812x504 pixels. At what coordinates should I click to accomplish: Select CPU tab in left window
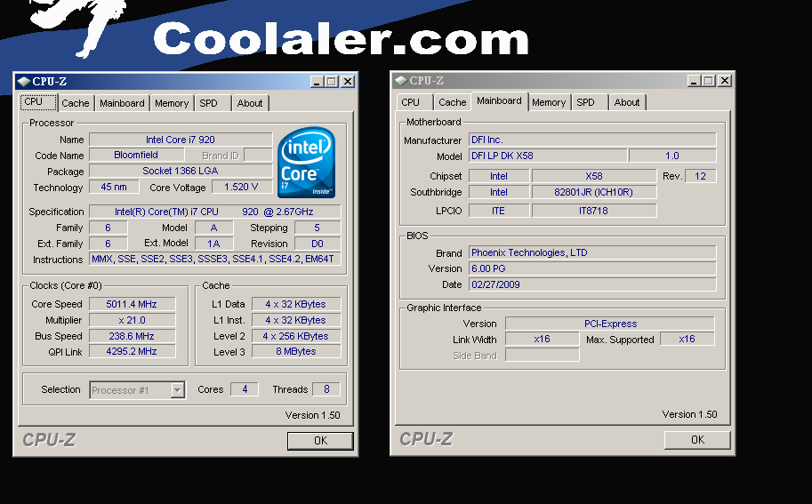[x=38, y=102]
